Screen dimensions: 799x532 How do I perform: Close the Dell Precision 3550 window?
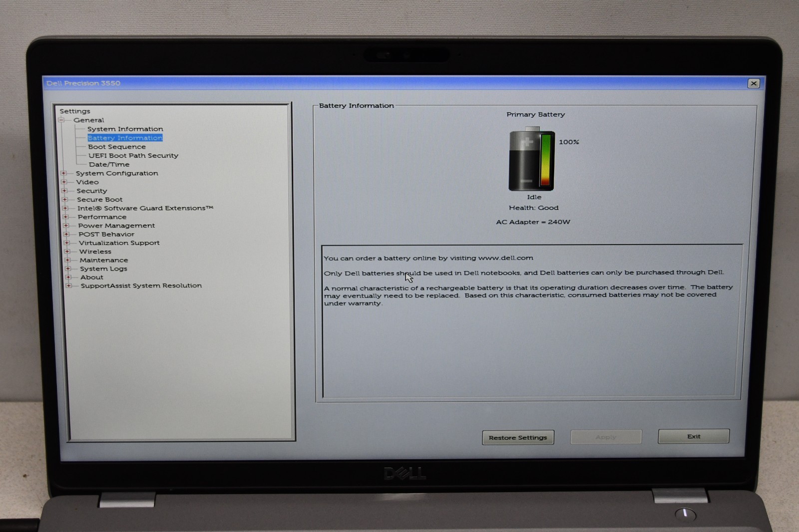[754, 83]
